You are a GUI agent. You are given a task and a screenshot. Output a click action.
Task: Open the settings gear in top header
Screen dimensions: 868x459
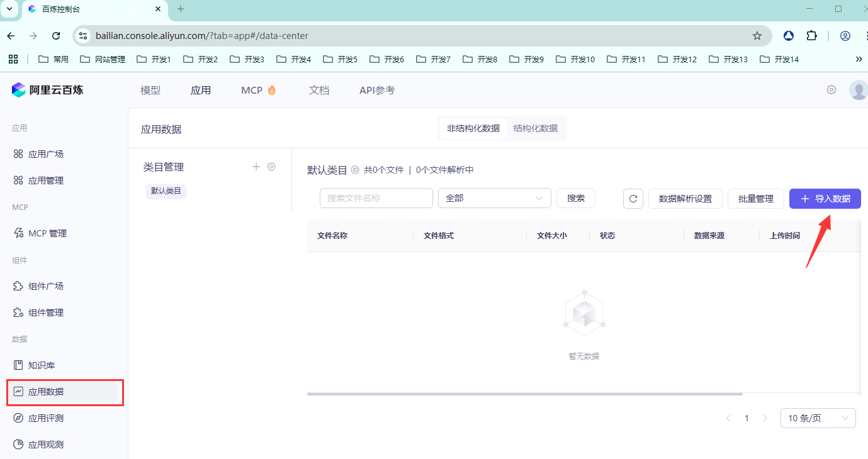point(831,90)
